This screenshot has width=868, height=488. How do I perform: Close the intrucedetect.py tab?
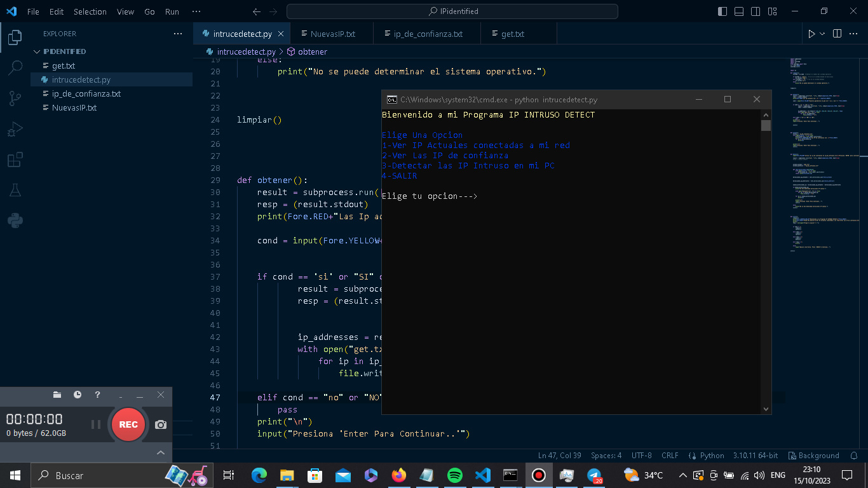(280, 34)
